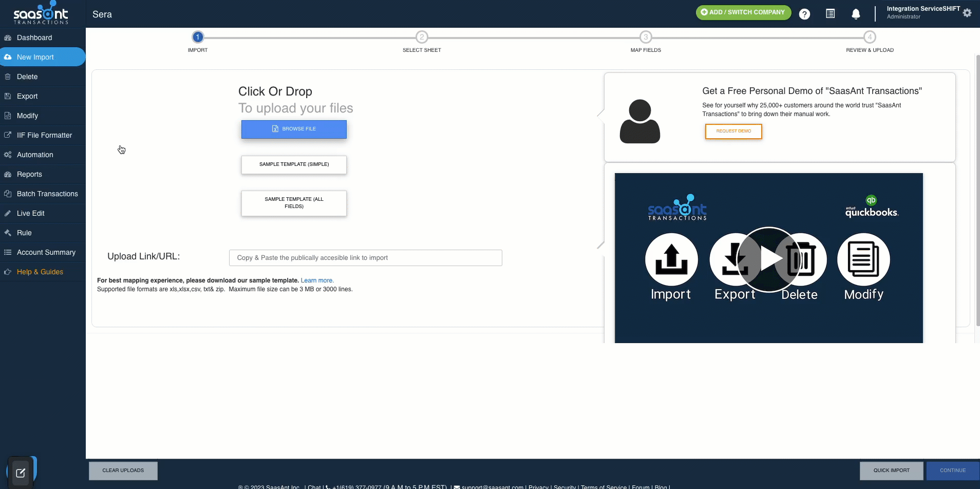The image size is (980, 489).
Task: Open Reports from sidebar
Action: tap(43, 174)
